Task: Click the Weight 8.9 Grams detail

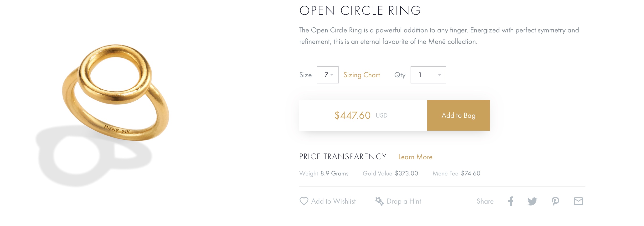Action: [x=324, y=174]
